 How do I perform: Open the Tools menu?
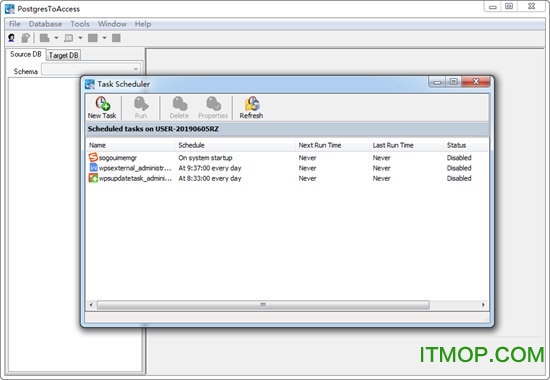tap(80, 24)
